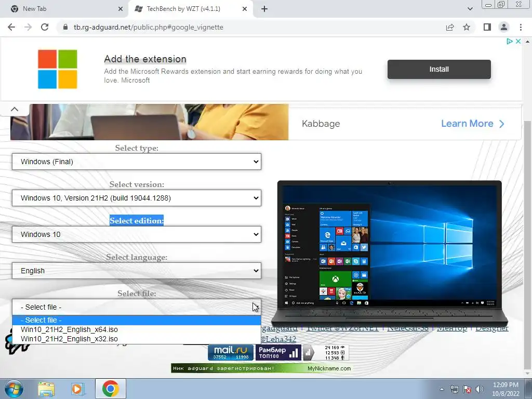Viewport: 532px width, 399px height.
Task: Click the address bar URL
Action: click(148, 27)
